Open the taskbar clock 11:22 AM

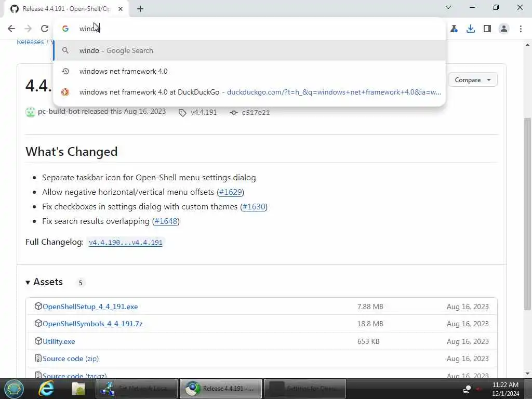coord(505,389)
